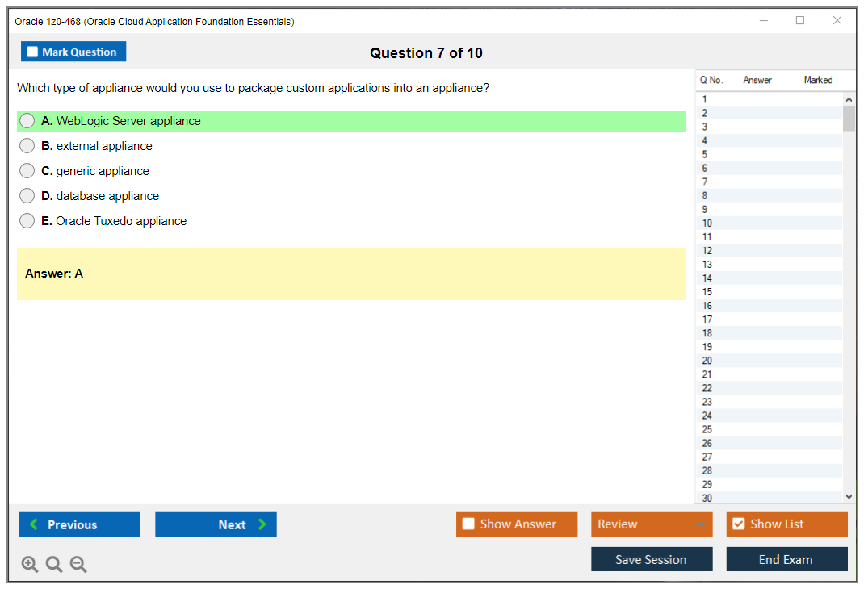Click the Q No. column header

point(711,80)
